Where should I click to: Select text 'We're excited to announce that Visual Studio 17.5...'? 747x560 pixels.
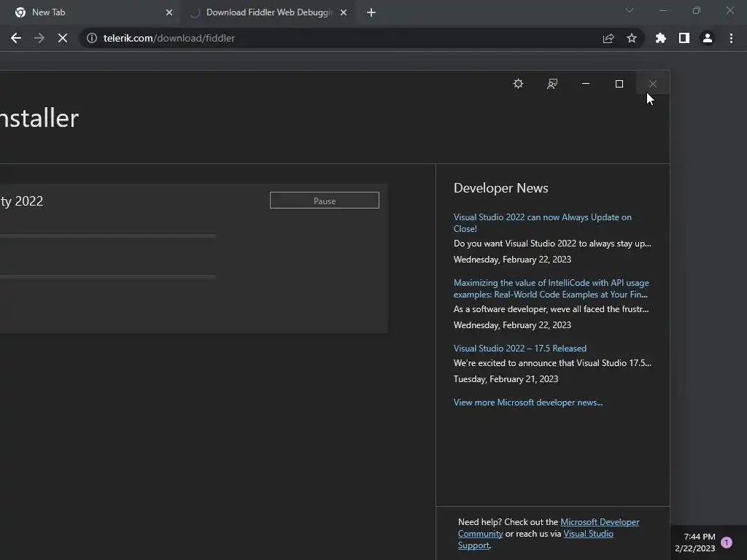pos(552,363)
